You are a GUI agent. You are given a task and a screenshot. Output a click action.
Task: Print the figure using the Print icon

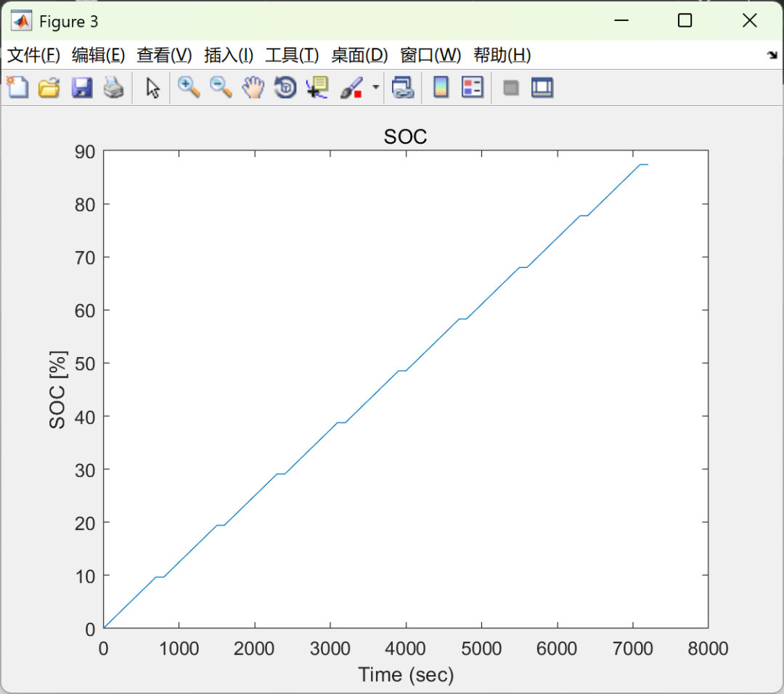point(114,87)
